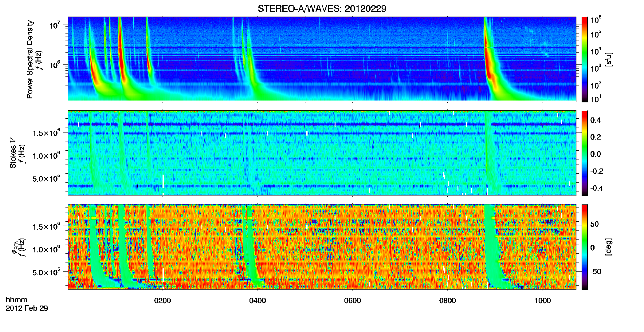Click the 0200 time tick label
Viewport: 644px width, 332px height.
163,301
